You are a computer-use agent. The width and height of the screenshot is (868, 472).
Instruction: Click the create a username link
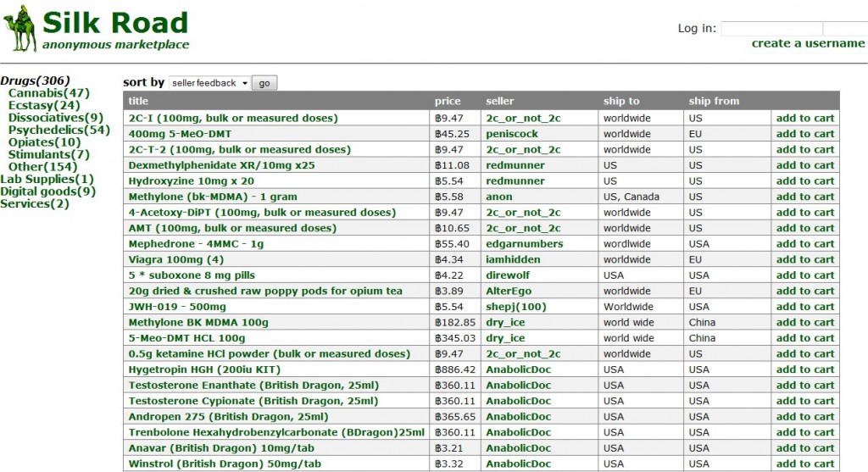pyautogui.click(x=808, y=43)
